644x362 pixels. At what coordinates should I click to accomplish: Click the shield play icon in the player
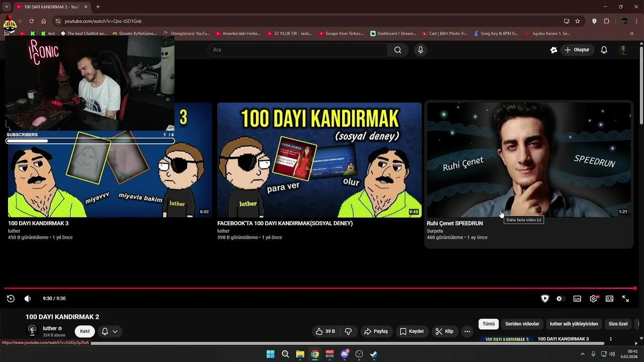[545, 299]
